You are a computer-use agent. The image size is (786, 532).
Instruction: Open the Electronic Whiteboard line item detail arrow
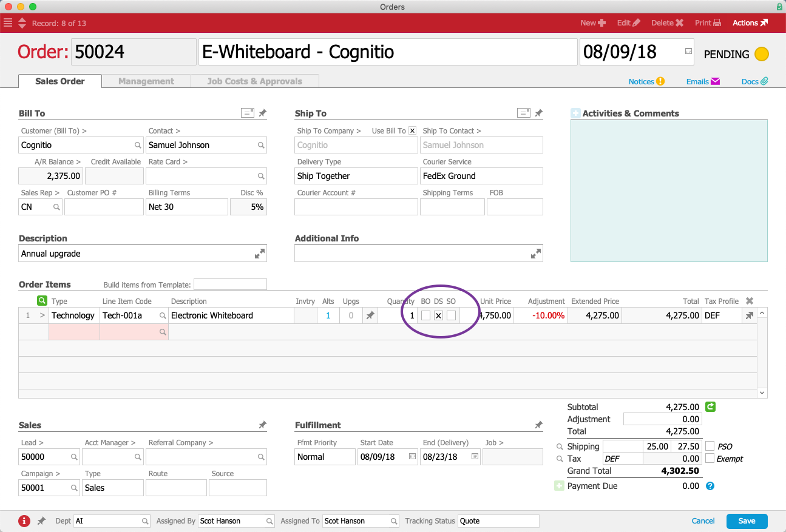[x=750, y=315]
